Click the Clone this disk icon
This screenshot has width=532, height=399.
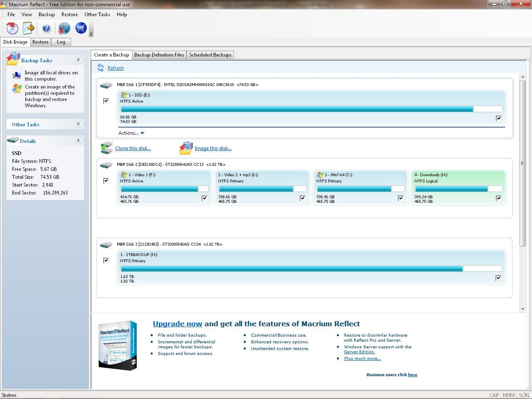click(x=107, y=148)
